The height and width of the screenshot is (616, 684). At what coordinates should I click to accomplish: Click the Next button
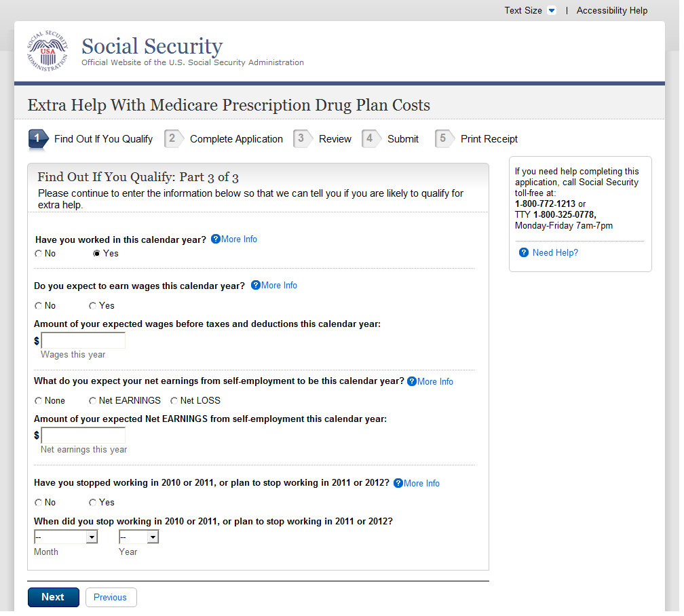pos(53,598)
